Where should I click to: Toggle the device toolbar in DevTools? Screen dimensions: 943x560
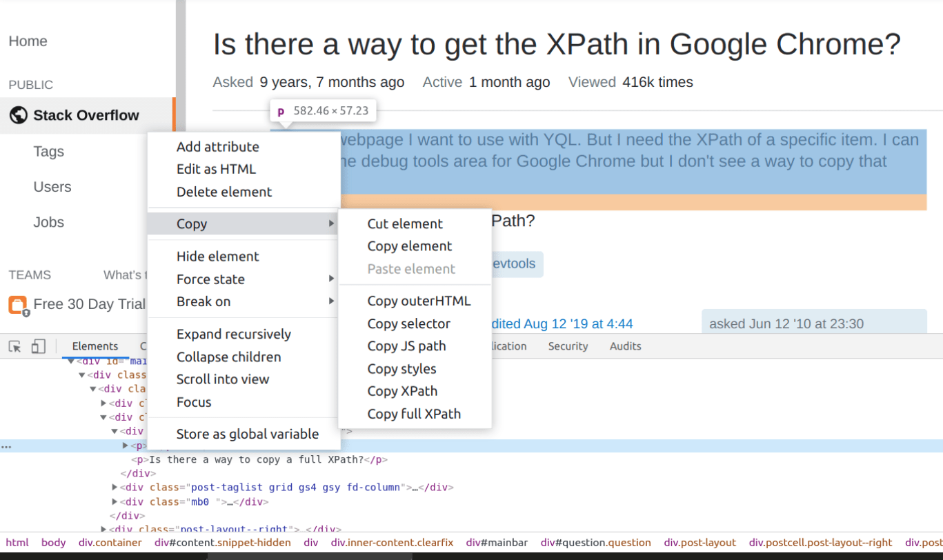pyautogui.click(x=38, y=346)
